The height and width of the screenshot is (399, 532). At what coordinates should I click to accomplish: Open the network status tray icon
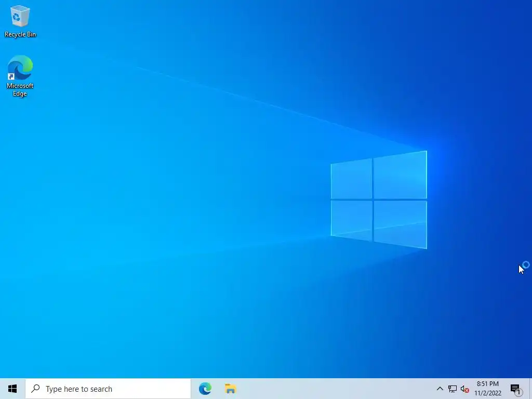453,389
